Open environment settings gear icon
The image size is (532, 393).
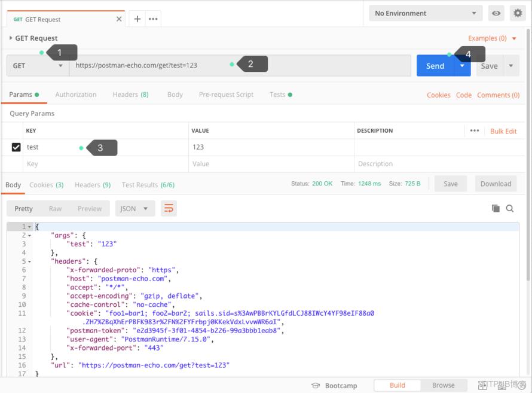pyautogui.click(x=518, y=13)
